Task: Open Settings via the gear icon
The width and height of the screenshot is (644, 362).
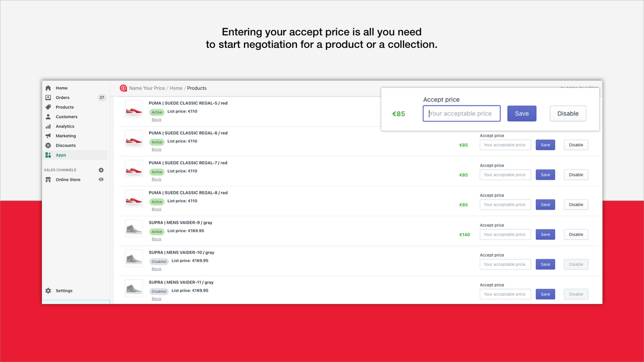Action: (48, 291)
